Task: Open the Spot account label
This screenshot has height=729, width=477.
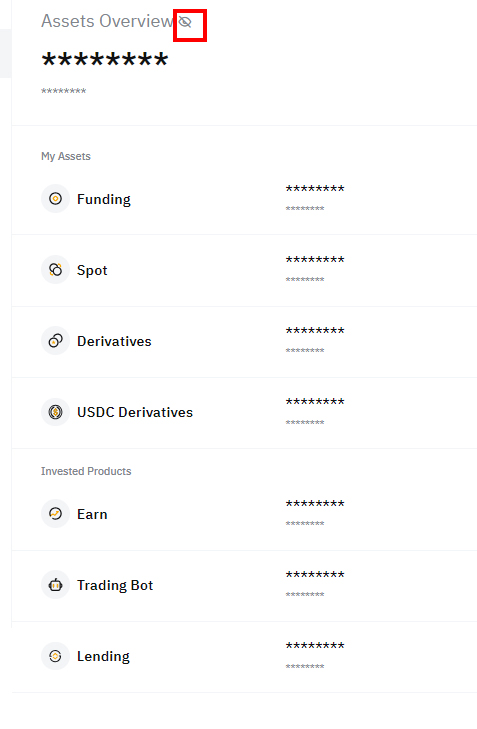Action: [92, 271]
